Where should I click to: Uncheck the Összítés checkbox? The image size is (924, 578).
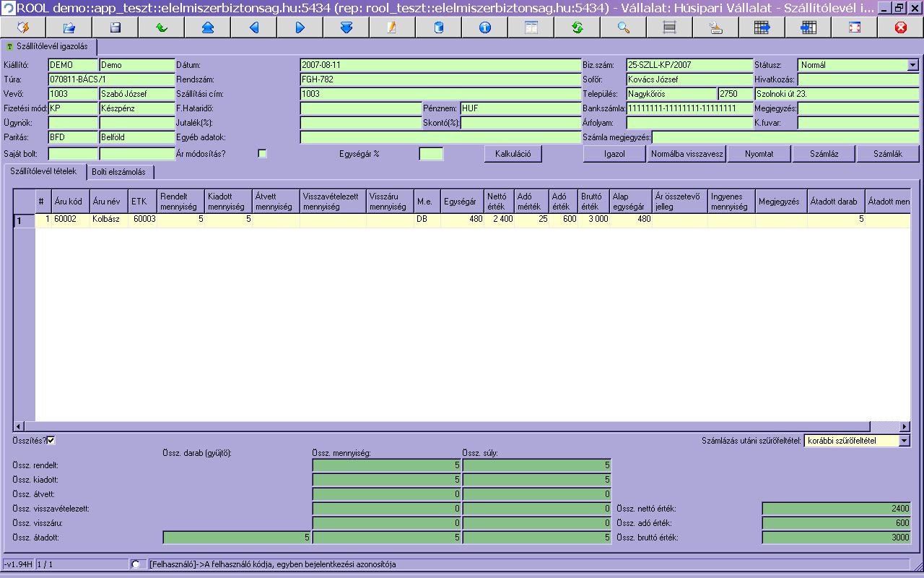pyautogui.click(x=51, y=440)
